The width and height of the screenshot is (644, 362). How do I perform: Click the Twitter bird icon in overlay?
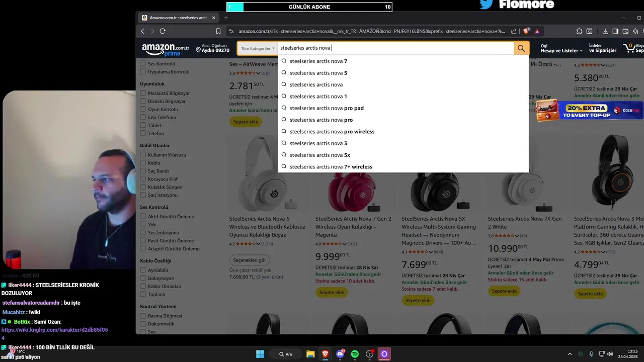(486, 4)
